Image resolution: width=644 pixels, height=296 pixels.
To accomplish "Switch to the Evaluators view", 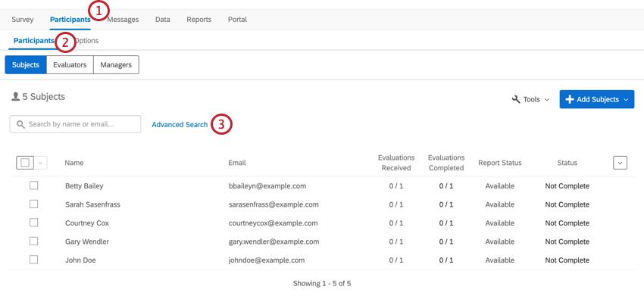I will (70, 65).
